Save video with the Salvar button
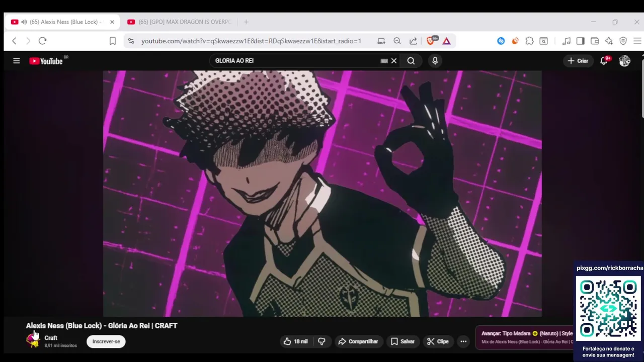 click(403, 341)
